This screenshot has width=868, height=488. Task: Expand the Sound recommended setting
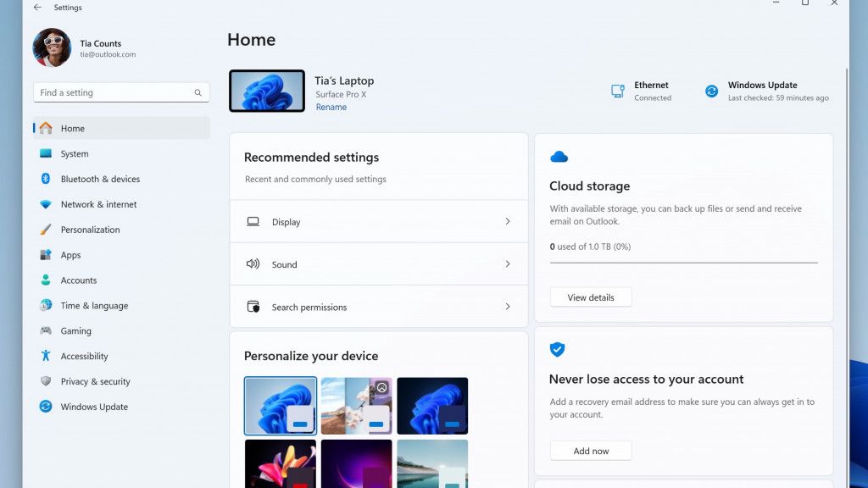coord(508,263)
